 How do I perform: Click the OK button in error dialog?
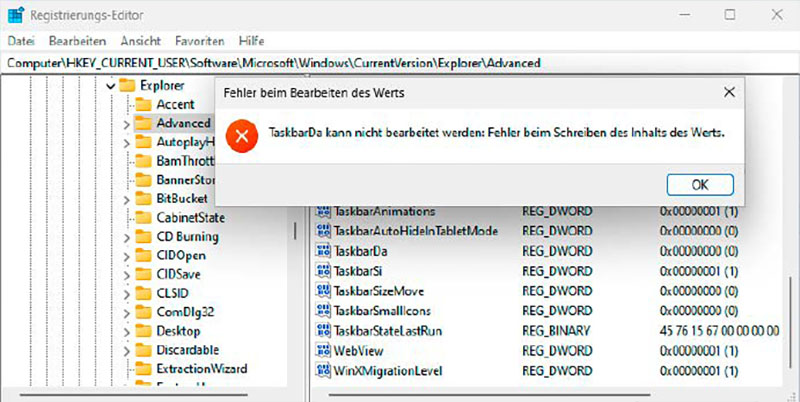700,184
